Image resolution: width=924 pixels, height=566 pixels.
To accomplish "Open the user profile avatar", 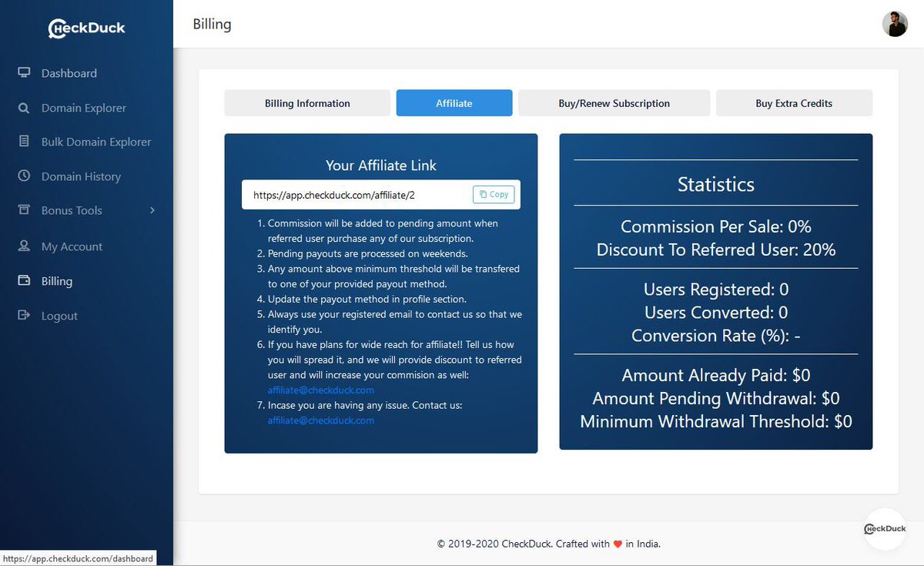I will pos(895,24).
